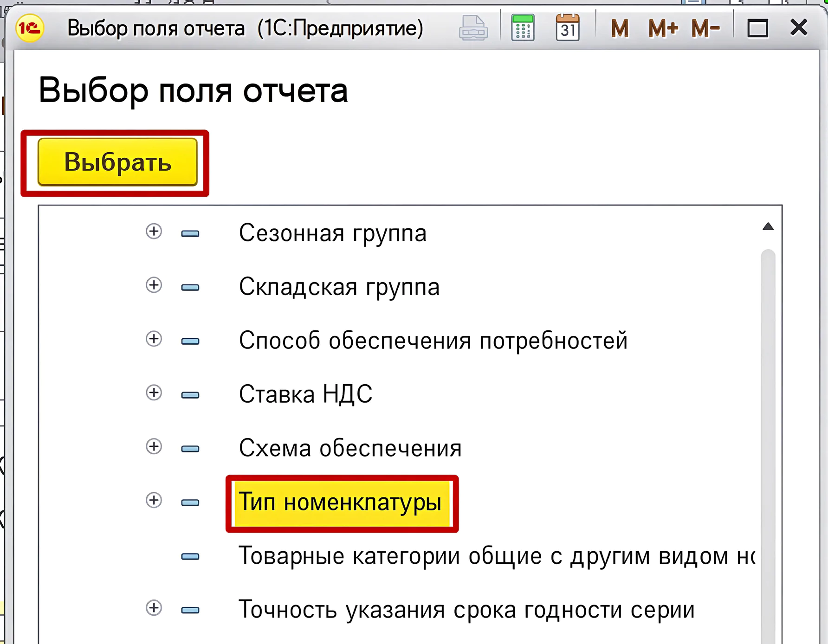Open the printer save/print icon

pyautogui.click(x=473, y=28)
